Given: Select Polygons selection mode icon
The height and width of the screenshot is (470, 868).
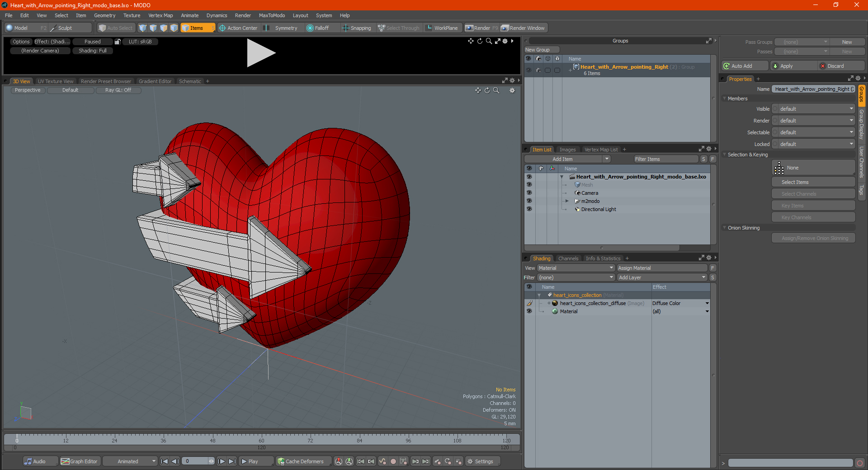Looking at the screenshot, I should click(x=164, y=28).
